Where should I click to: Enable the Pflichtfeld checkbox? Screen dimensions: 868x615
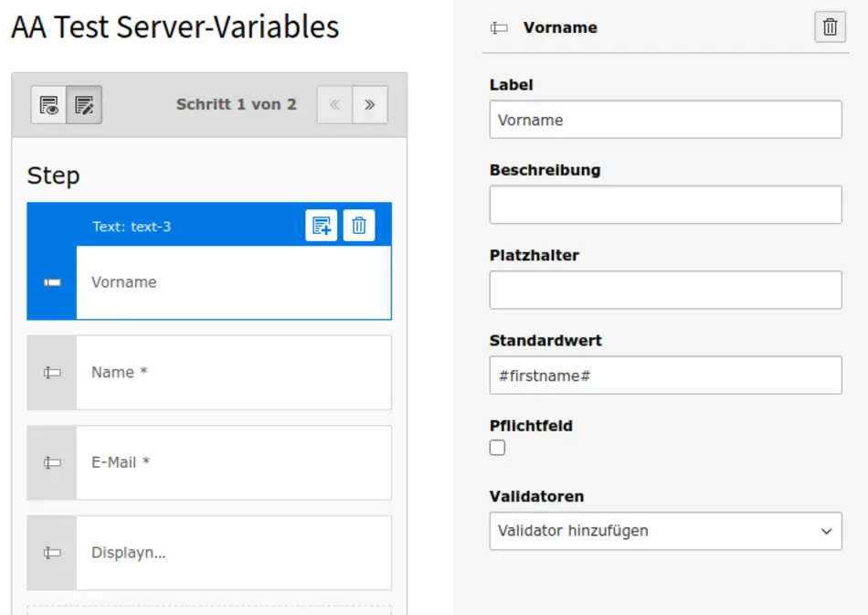click(497, 448)
